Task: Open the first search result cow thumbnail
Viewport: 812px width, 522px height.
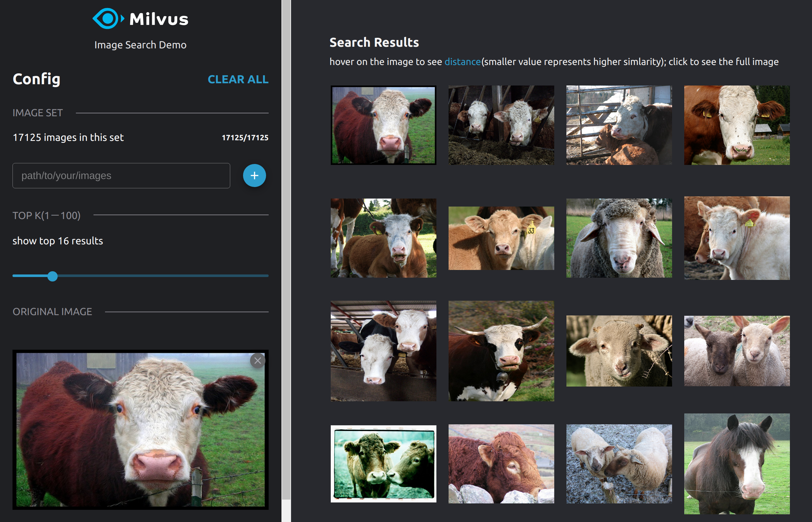Action: (383, 125)
